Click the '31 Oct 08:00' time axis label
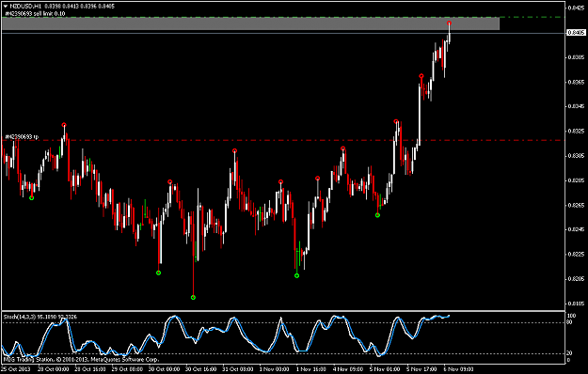 238,369
